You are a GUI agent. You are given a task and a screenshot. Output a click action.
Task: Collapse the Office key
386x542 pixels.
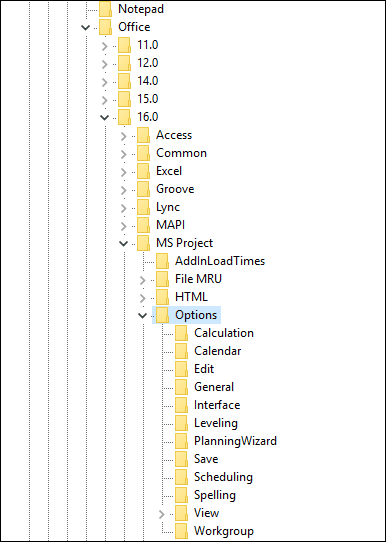click(85, 27)
